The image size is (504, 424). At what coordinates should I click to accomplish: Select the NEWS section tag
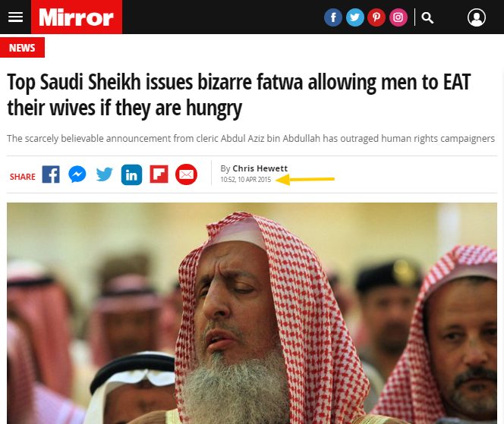pyautogui.click(x=22, y=48)
